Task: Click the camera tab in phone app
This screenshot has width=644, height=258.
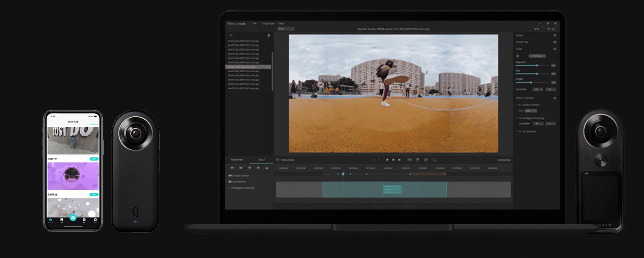Action: point(73,218)
